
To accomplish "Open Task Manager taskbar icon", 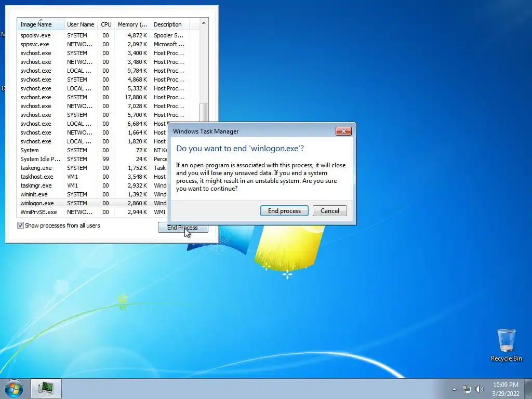I will click(x=46, y=389).
